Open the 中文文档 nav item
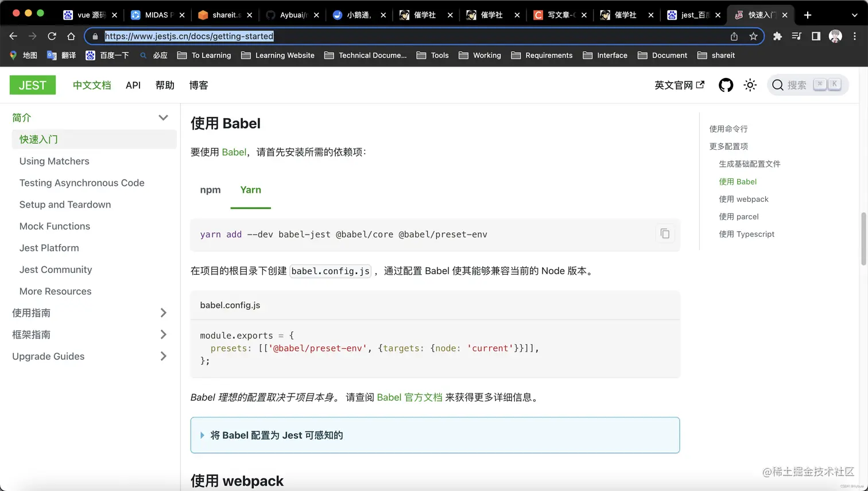Screen dimensions: 868x491 click(x=92, y=85)
